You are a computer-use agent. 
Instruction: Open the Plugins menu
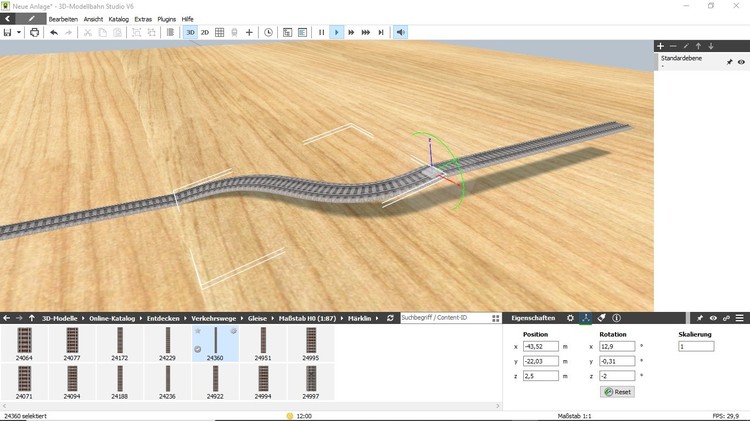coord(166,19)
